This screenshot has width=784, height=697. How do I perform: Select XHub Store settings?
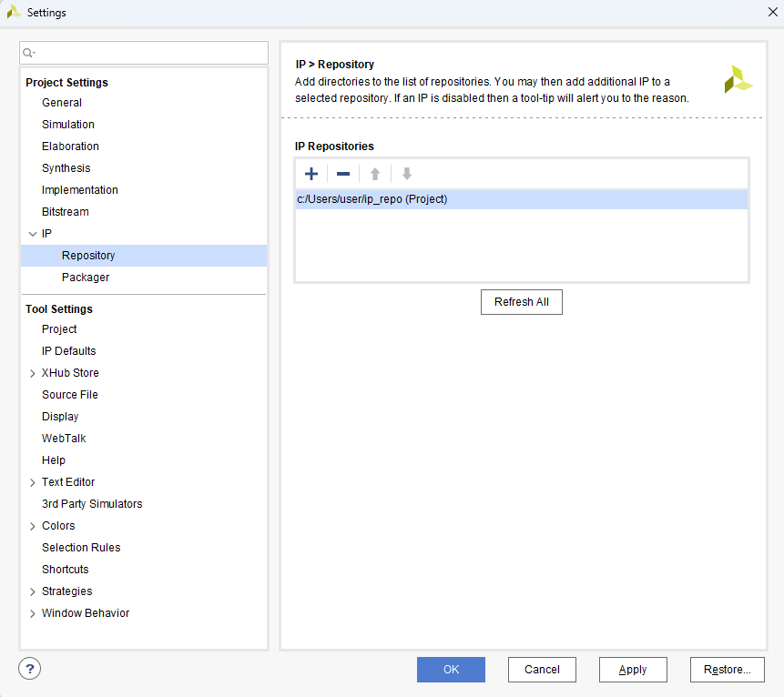coord(70,373)
